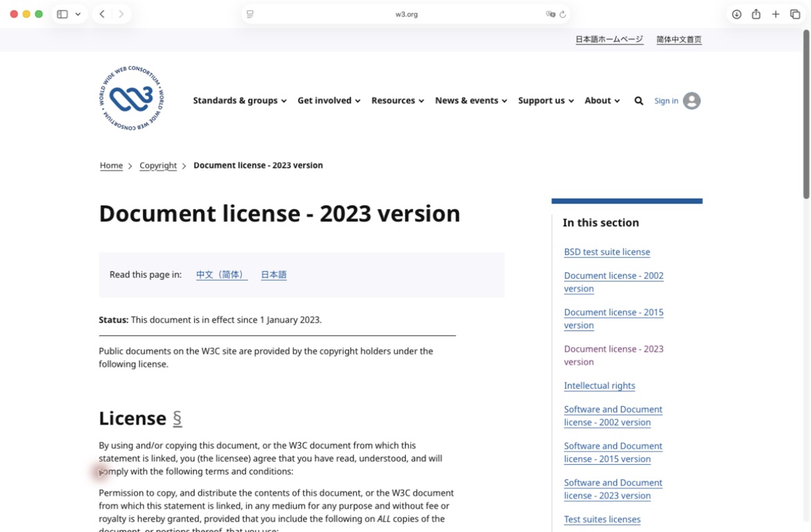Expand Standards & groups menu
Image resolution: width=811 pixels, height=532 pixels.
click(x=239, y=101)
